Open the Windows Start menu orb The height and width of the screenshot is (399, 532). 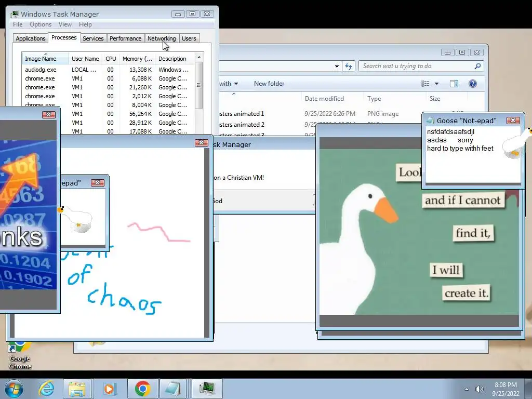click(14, 389)
